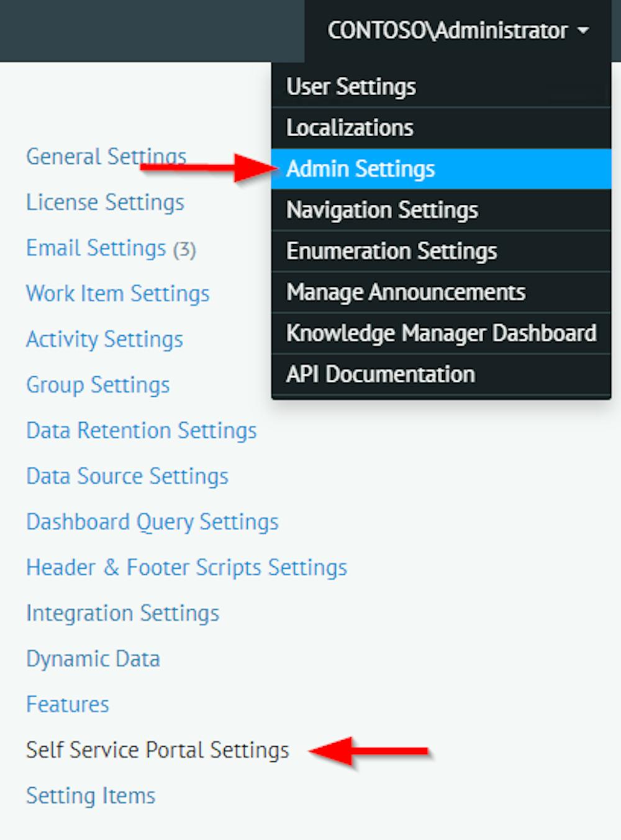Open Self Service Portal Settings
This screenshot has height=840, width=621.
pos(157,749)
